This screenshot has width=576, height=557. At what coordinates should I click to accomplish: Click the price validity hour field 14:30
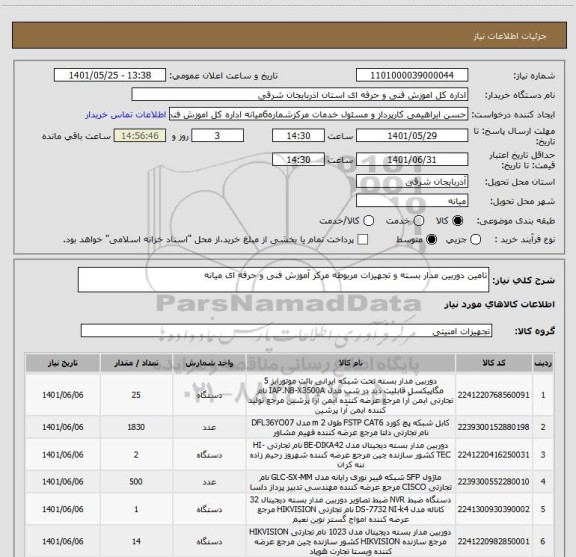click(x=298, y=159)
